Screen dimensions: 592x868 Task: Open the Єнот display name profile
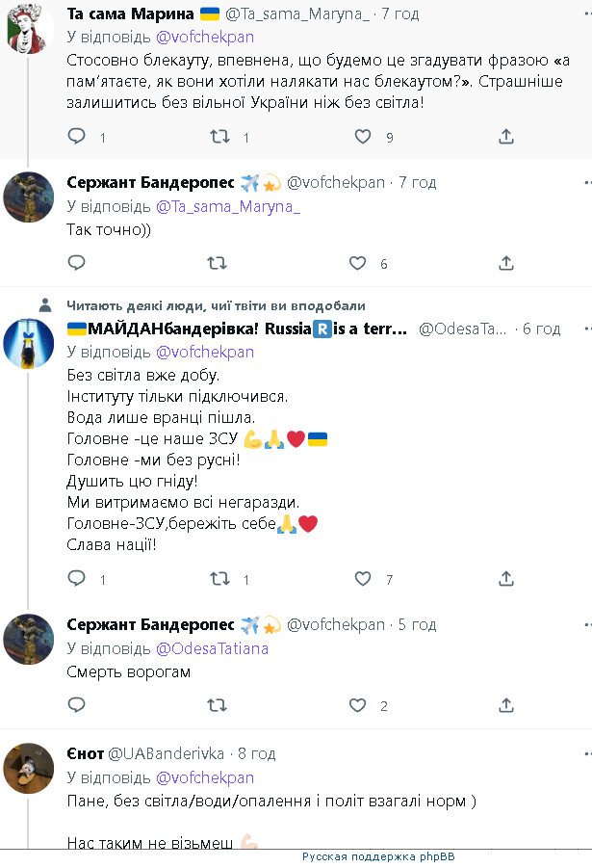click(x=84, y=752)
